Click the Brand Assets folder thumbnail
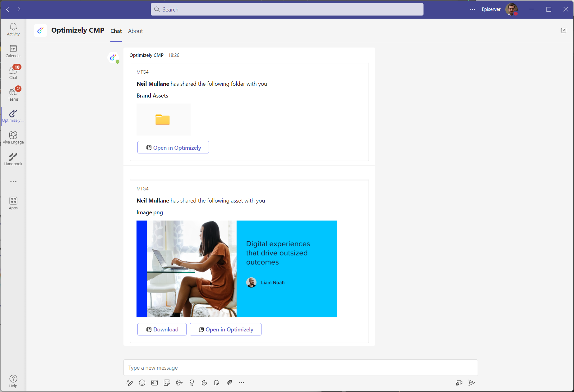This screenshot has width=574, height=392. click(164, 120)
